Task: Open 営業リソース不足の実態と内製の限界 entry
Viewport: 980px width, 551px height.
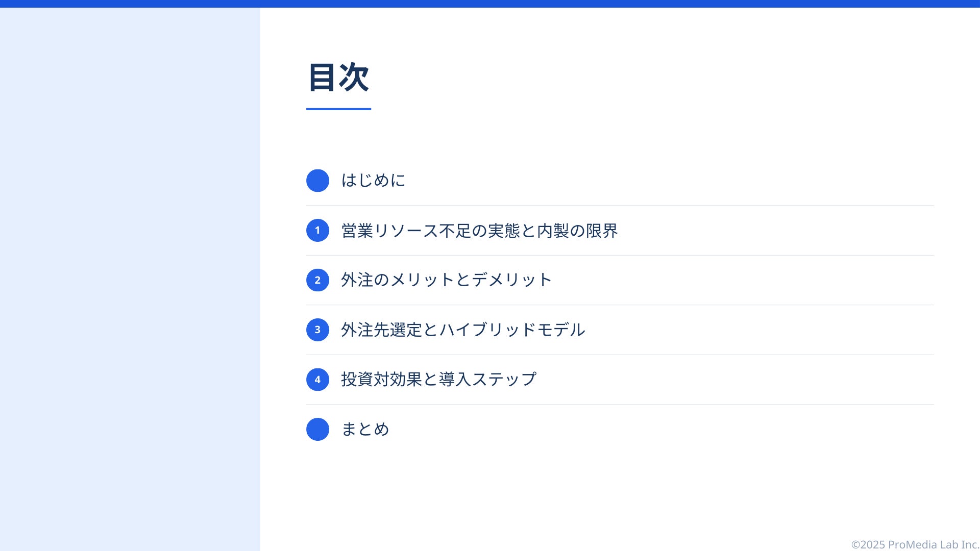Action: click(479, 231)
